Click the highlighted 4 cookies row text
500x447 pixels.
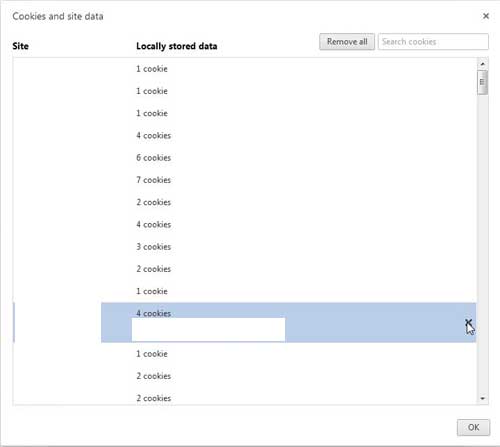[x=154, y=313]
